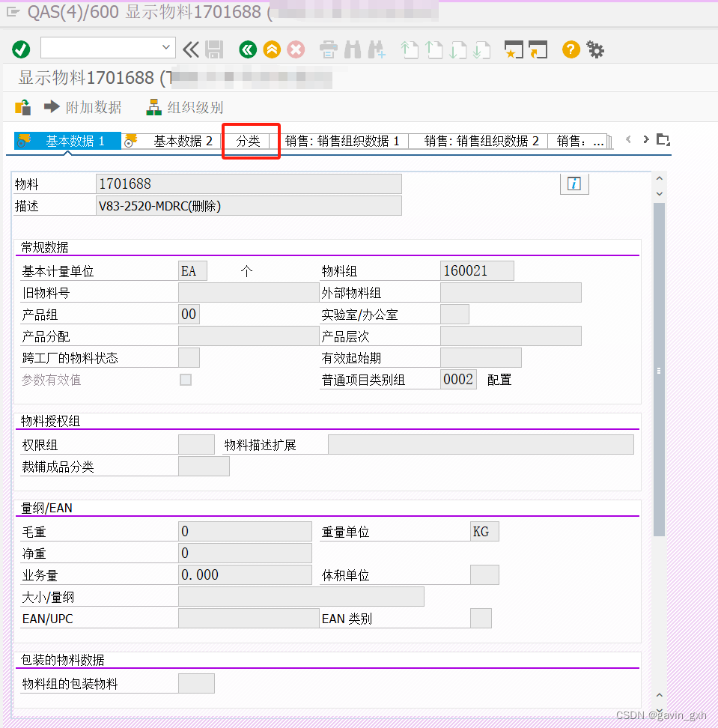The width and height of the screenshot is (718, 728).
Task: Select the Save icon in the toolbar
Action: pyautogui.click(x=215, y=49)
